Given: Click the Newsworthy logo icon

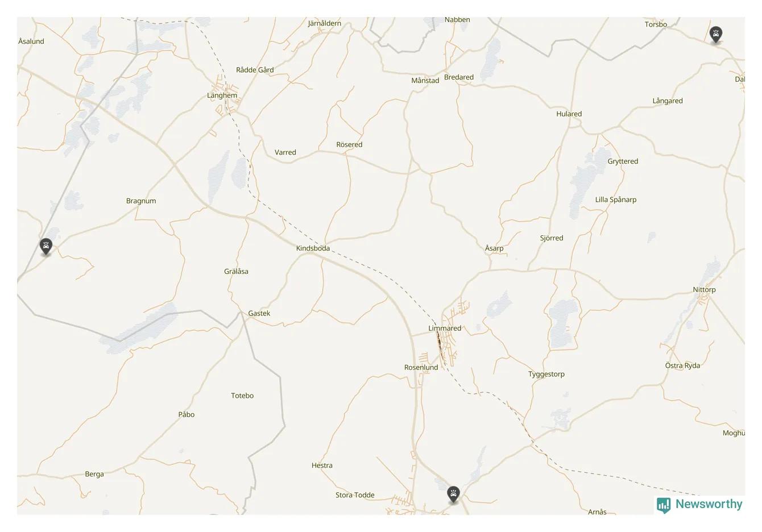Looking at the screenshot, I should coord(664,505).
